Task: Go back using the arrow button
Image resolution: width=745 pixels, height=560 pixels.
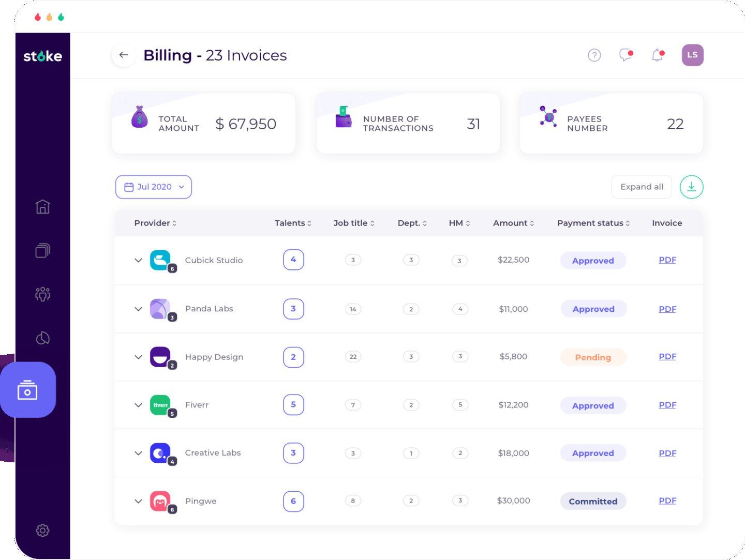Action: click(x=124, y=55)
